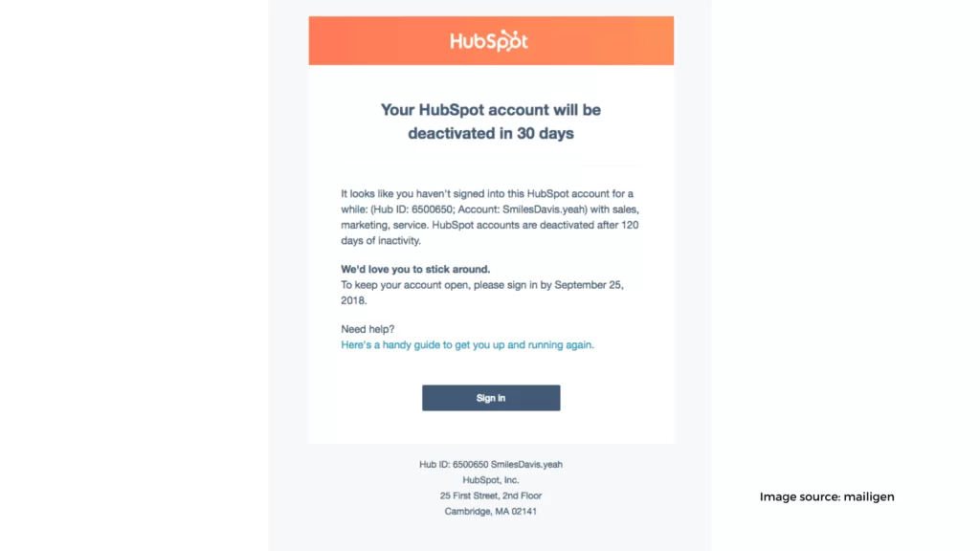Click the HubSpot logo in header
980x551 pixels.
489,41
